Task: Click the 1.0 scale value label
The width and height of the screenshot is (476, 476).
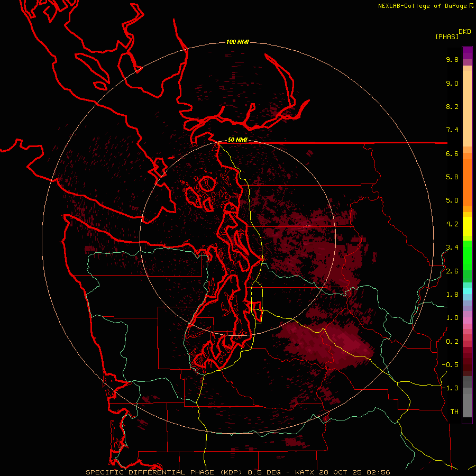Action: click(x=452, y=318)
